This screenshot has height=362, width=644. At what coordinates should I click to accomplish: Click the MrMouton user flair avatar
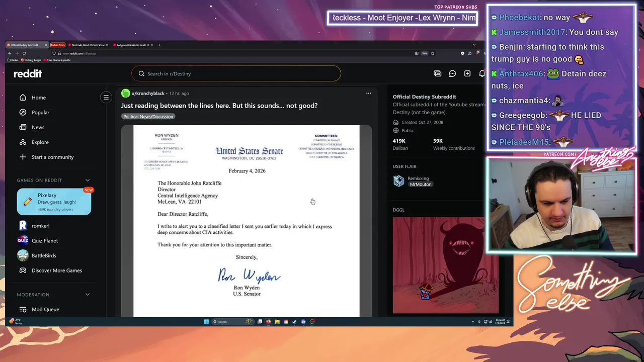tap(398, 181)
